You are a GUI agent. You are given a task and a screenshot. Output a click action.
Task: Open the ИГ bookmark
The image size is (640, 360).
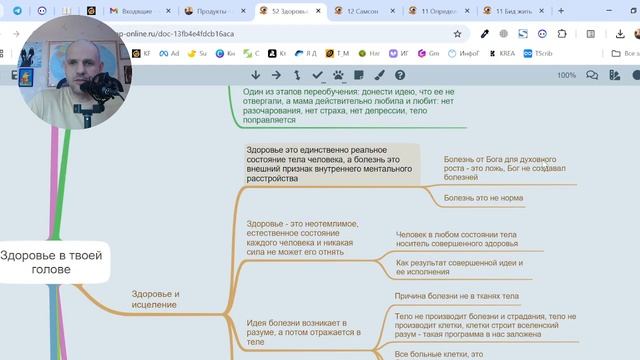(x=398, y=53)
